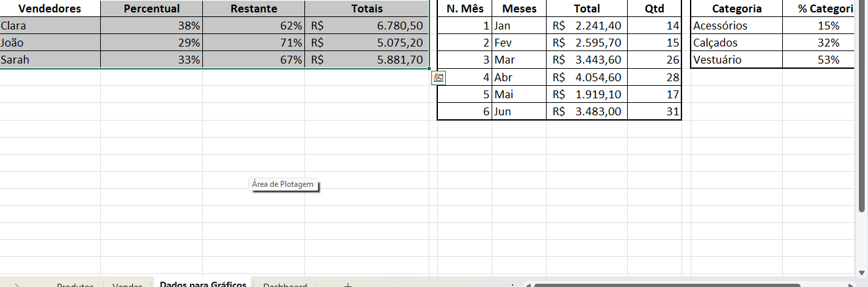Click the horizontal scrollbar thumb
This screenshot has width=868, height=287.
click(668, 286)
